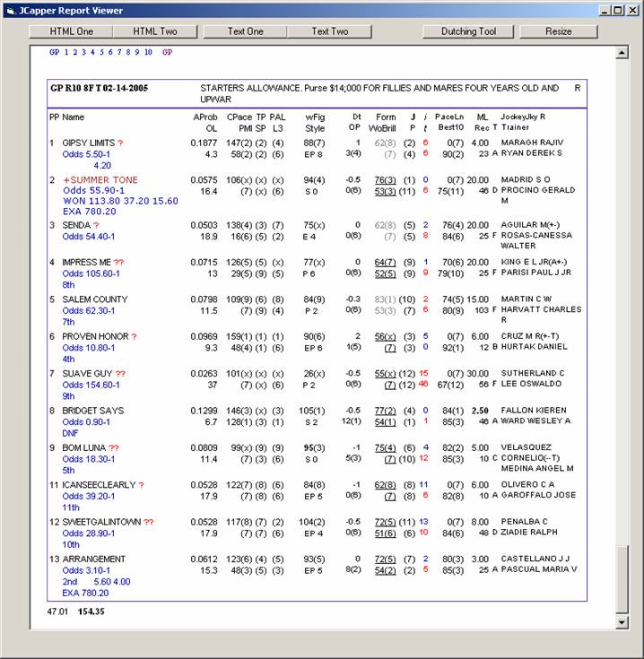Click EXA 780.20 under SUMMER TONE

click(x=89, y=212)
